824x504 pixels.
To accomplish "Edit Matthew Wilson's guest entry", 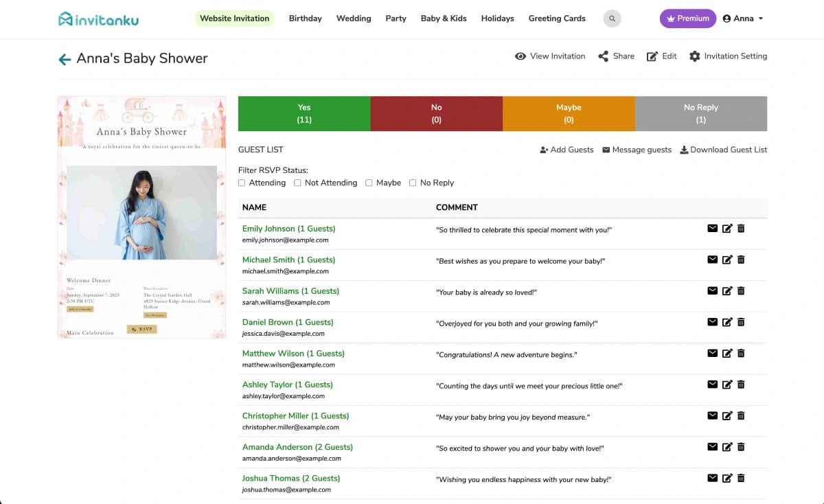I will click(727, 353).
